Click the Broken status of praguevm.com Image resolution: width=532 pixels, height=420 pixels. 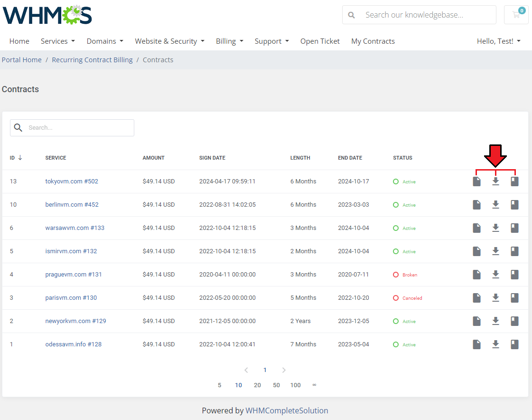coord(405,275)
